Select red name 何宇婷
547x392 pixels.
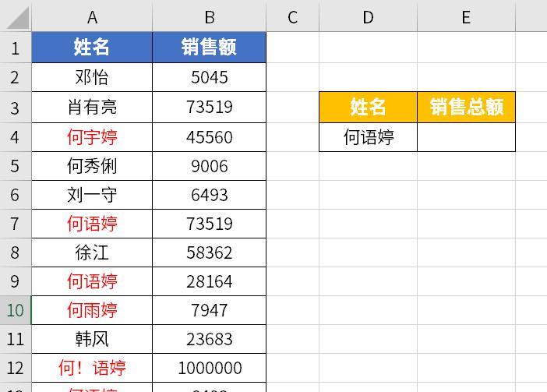click(92, 137)
